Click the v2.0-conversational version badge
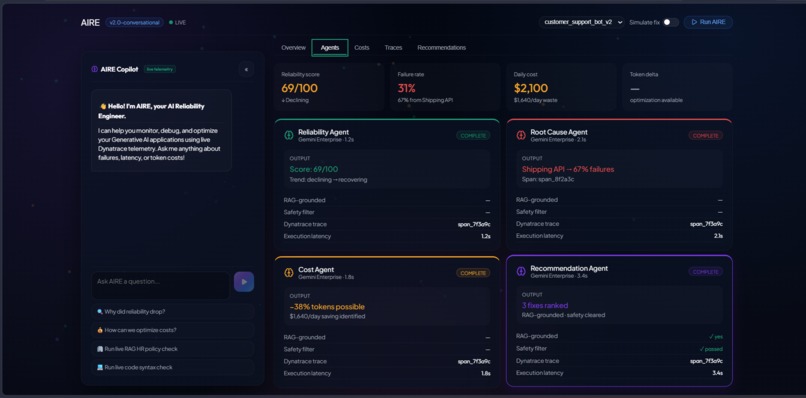 pos(135,23)
